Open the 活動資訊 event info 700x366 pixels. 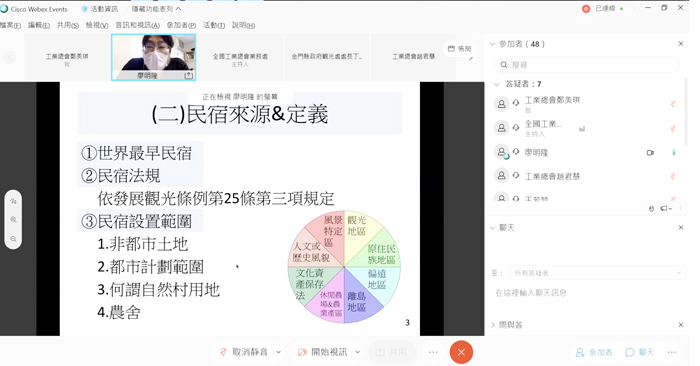(100, 9)
